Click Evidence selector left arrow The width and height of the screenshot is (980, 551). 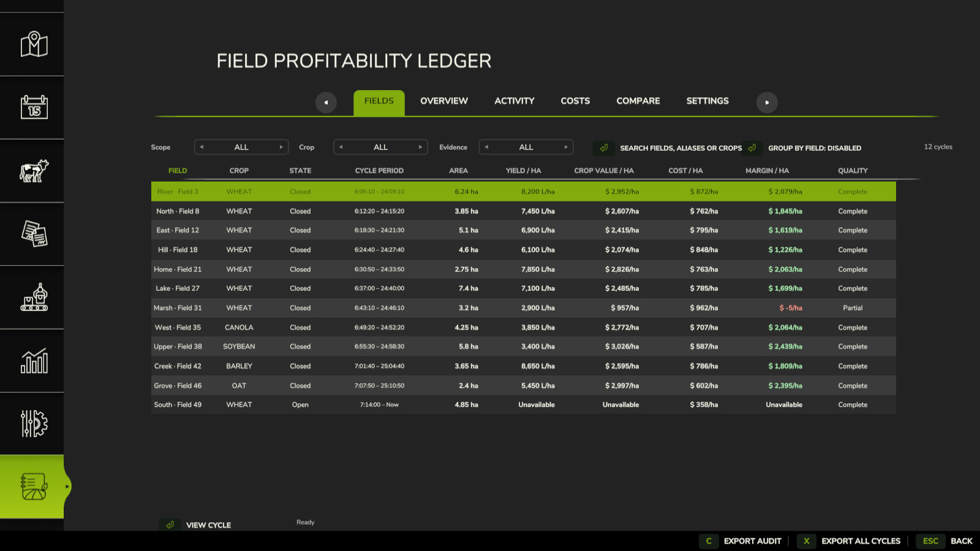pos(486,147)
